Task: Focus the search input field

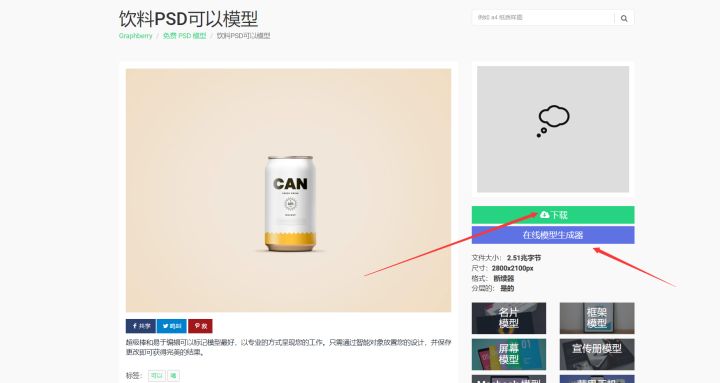Action: click(543, 18)
